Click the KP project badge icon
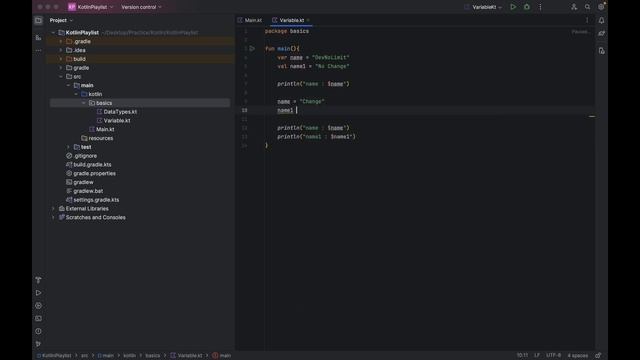 (72, 7)
